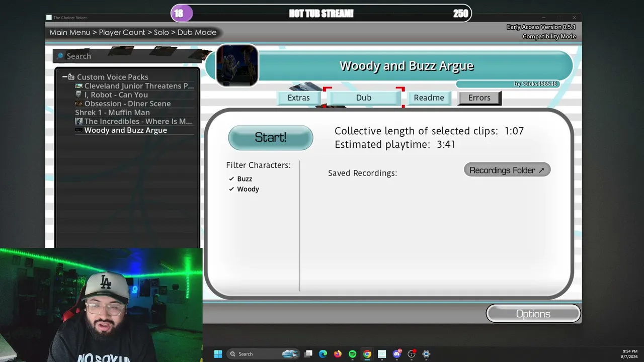Open the Recordings Folder
This screenshot has width=644, height=362.
pyautogui.click(x=507, y=170)
